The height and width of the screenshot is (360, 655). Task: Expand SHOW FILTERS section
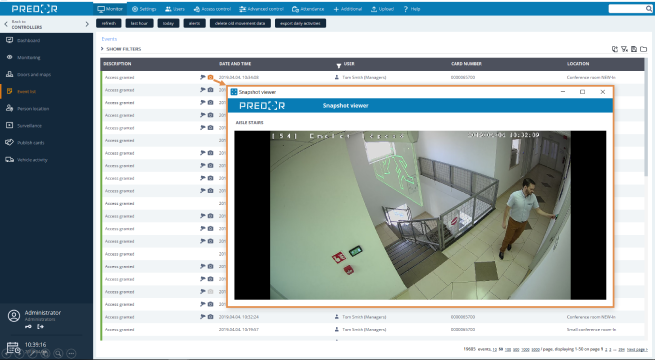(121, 49)
